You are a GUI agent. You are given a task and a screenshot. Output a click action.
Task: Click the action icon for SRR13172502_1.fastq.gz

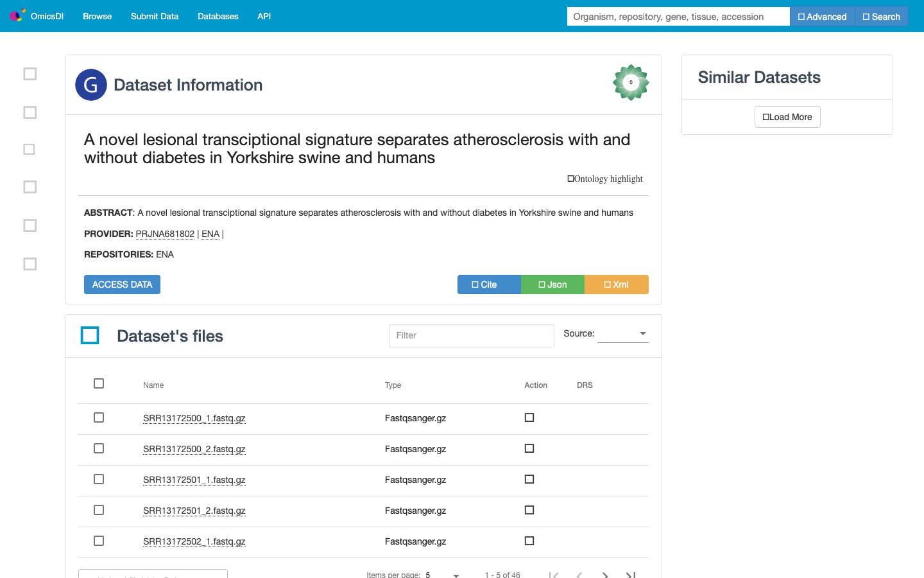pos(529,541)
